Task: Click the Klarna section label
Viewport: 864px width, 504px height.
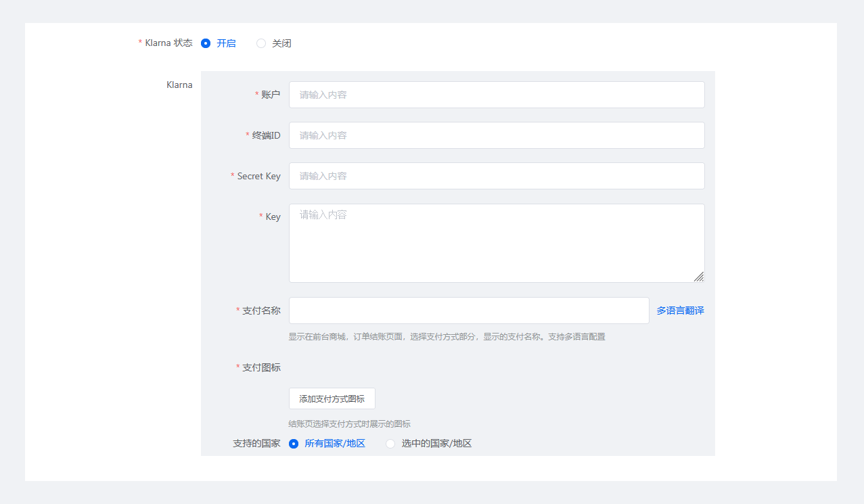Action: click(179, 85)
